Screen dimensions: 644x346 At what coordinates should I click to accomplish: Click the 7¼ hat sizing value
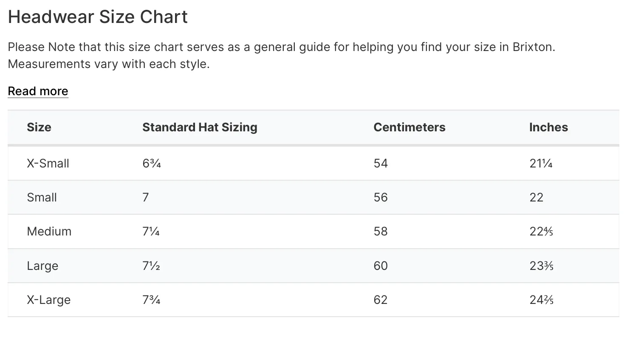[151, 231]
